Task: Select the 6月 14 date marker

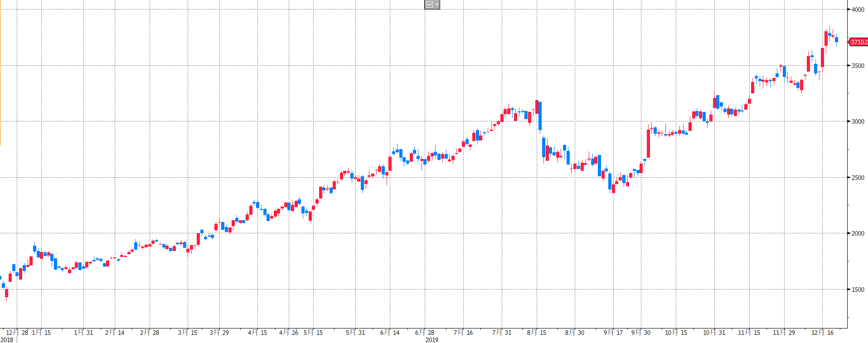Action: [x=390, y=333]
